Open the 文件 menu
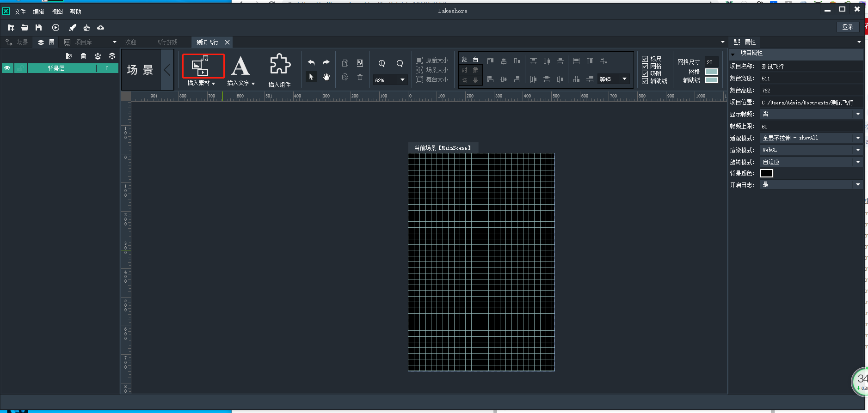 pos(20,12)
